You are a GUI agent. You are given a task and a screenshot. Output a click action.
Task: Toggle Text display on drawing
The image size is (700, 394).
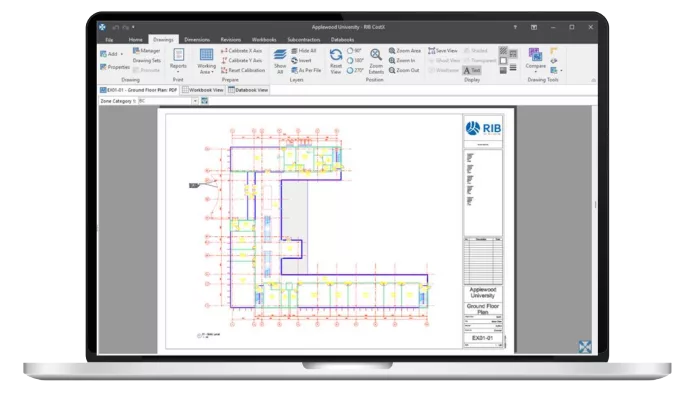(x=472, y=70)
